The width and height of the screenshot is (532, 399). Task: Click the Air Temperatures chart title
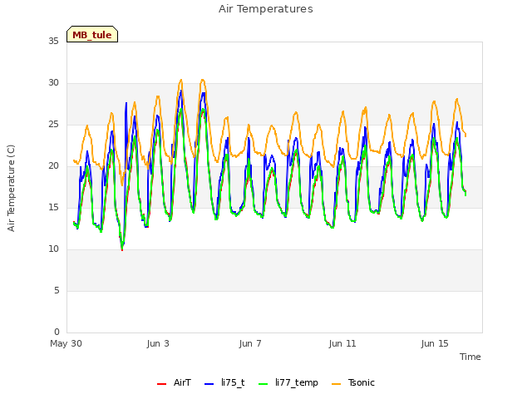pos(266,9)
